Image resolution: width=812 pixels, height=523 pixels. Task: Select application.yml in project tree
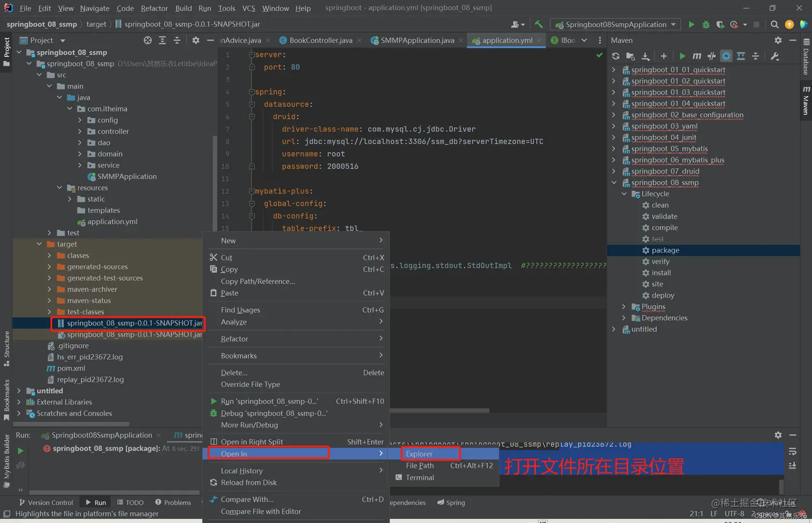click(x=112, y=222)
